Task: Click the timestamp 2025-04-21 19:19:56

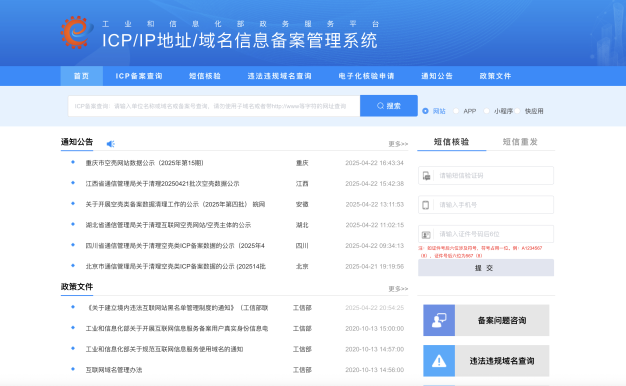Action: [x=374, y=266]
